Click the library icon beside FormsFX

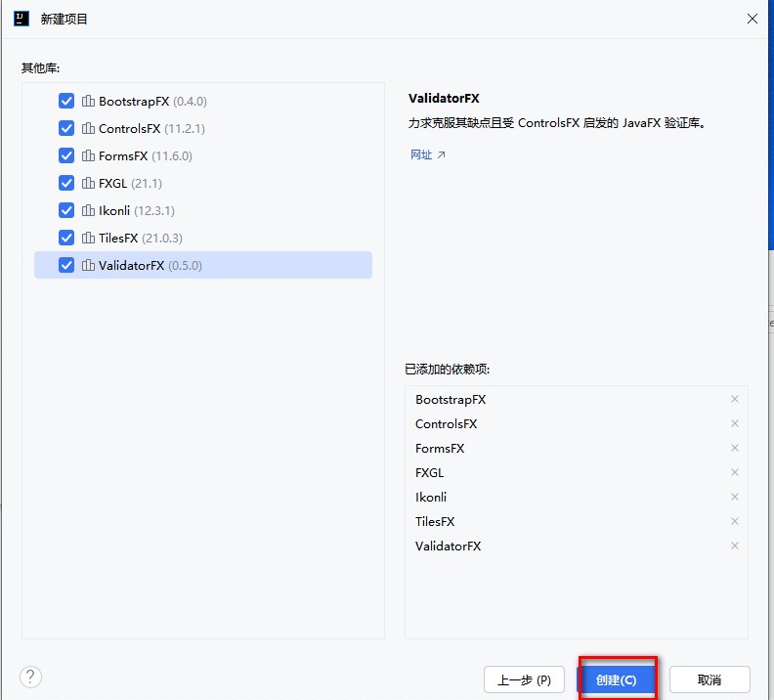88,156
